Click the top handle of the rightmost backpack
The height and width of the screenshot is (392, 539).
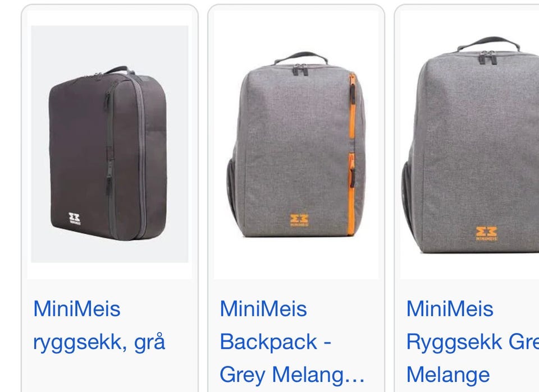pyautogui.click(x=488, y=44)
